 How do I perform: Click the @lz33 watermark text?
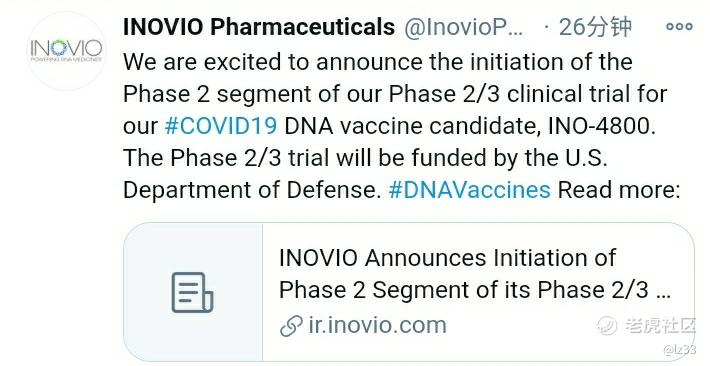679,349
